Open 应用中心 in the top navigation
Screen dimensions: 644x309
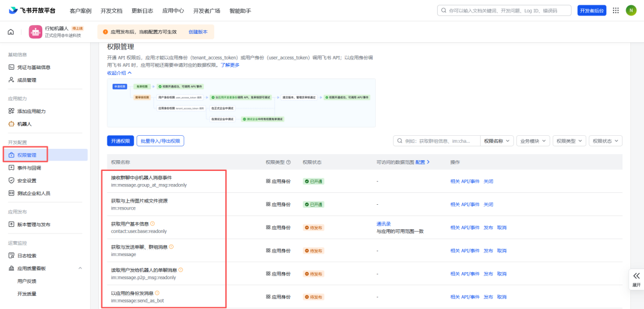173,11
